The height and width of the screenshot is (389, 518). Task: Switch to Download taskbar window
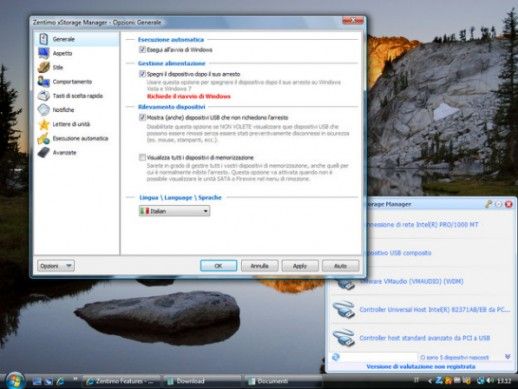coord(203,381)
